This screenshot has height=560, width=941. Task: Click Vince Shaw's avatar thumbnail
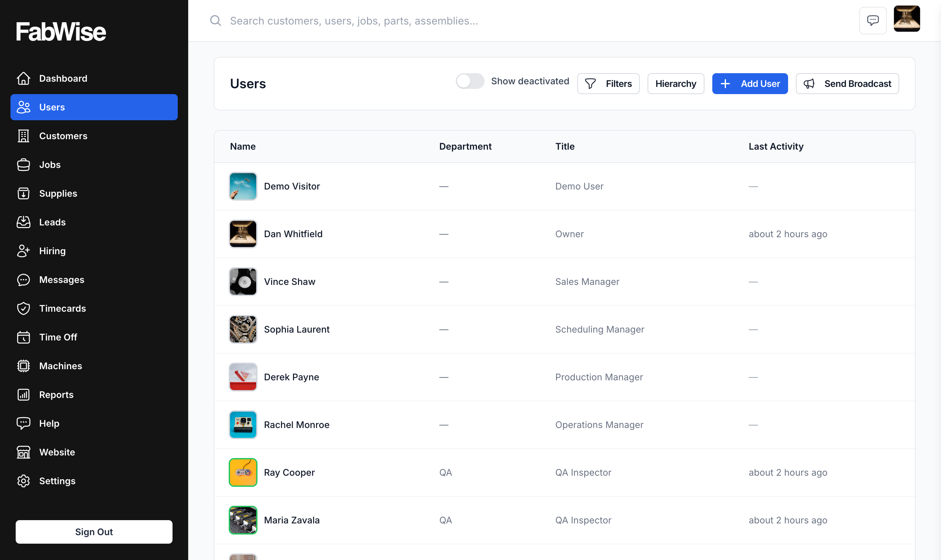[x=243, y=282]
